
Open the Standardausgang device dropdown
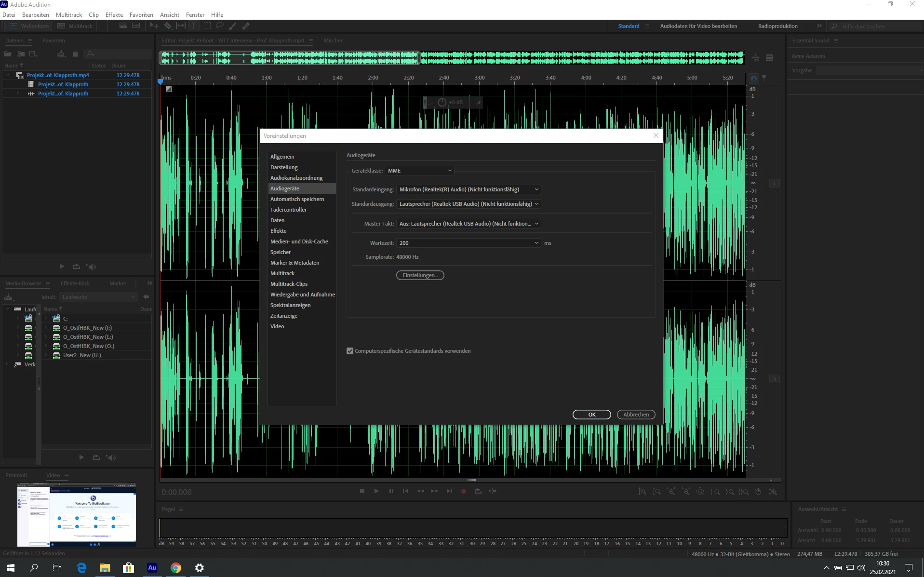468,204
